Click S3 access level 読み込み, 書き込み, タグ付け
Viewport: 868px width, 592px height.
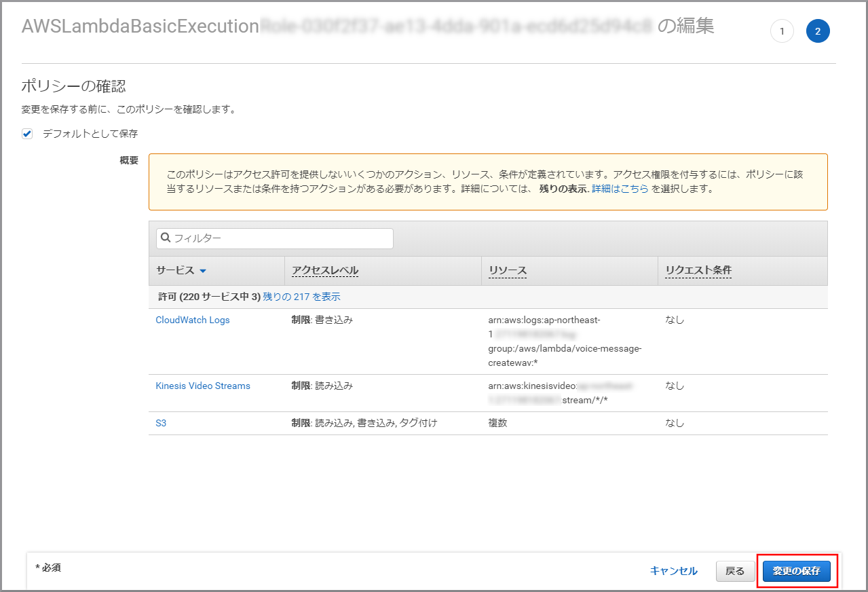point(364,423)
